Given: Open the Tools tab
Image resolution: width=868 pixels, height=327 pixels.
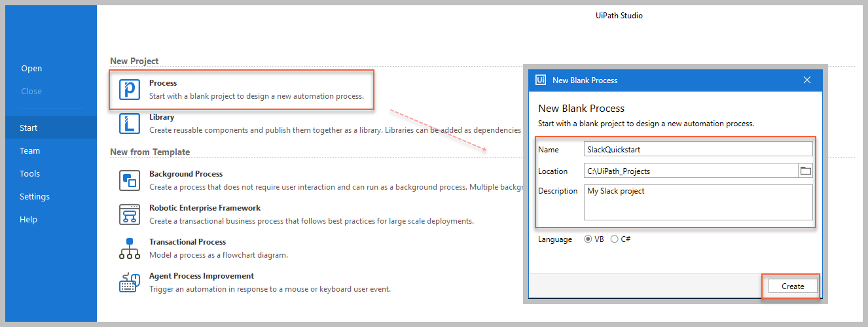Looking at the screenshot, I should [30, 173].
